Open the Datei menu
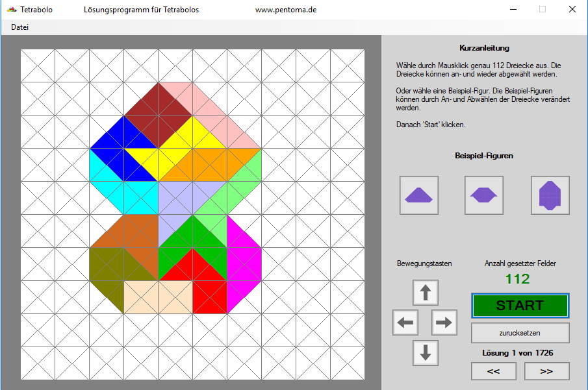The image size is (588, 390). pyautogui.click(x=20, y=27)
